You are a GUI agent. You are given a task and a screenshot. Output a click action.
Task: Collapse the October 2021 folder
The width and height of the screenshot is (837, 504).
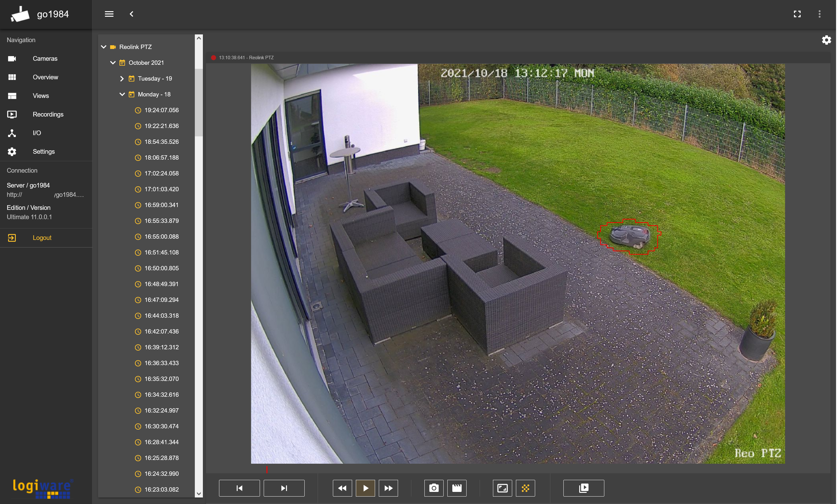pyautogui.click(x=113, y=63)
